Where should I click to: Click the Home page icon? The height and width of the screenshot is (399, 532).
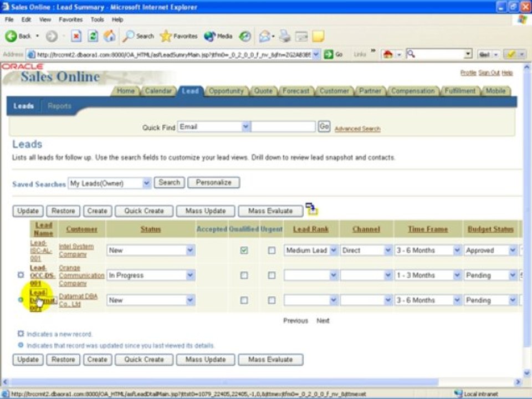pos(109,36)
